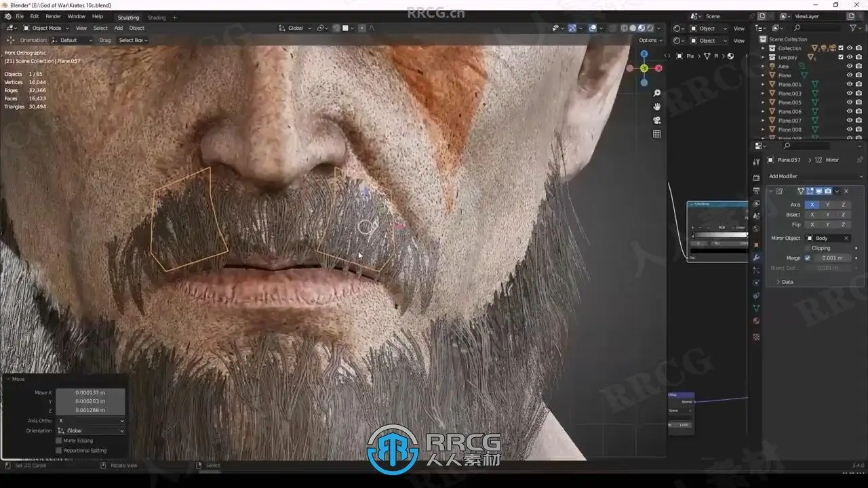Toggle the Clipping checkbox in Mirror modifier
This screenshot has height=488, width=868.
point(807,248)
